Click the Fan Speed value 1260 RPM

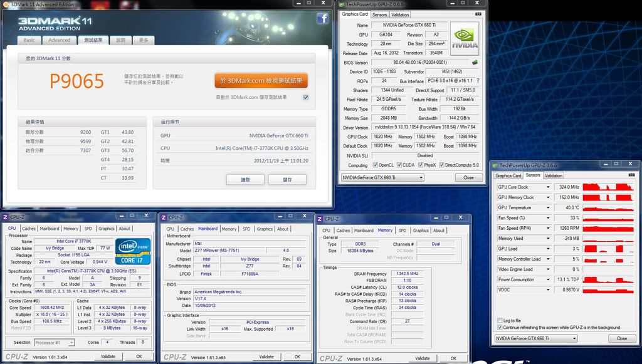click(567, 228)
